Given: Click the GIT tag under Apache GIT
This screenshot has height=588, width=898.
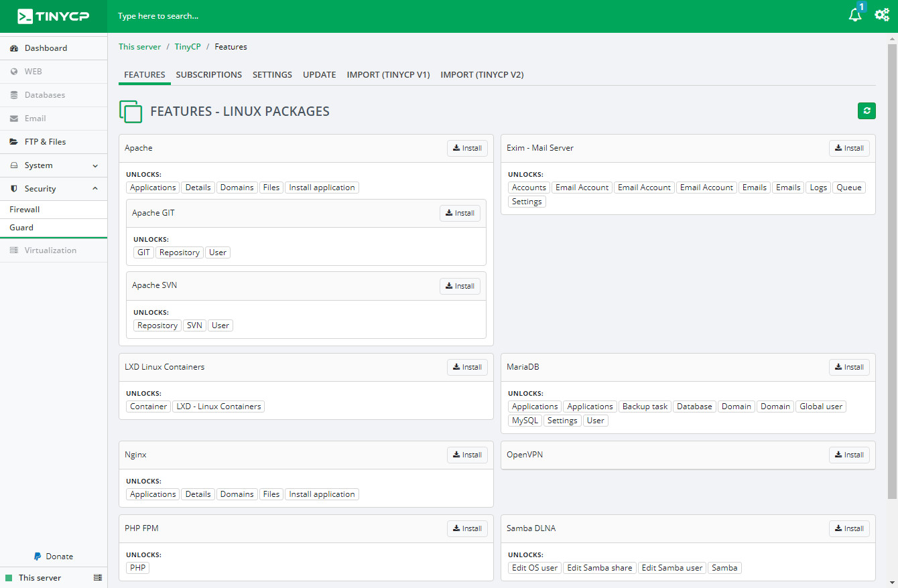Looking at the screenshot, I should click(x=144, y=252).
